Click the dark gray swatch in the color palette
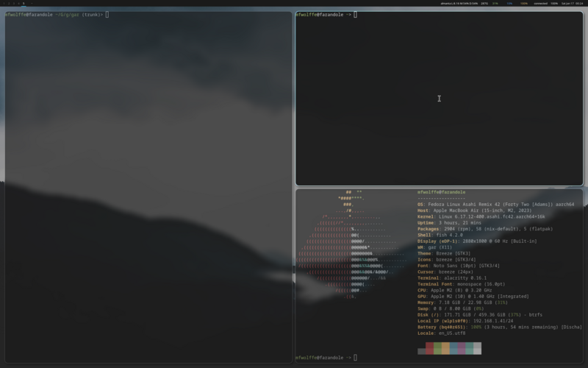This screenshot has width=588, height=368. coord(421,351)
